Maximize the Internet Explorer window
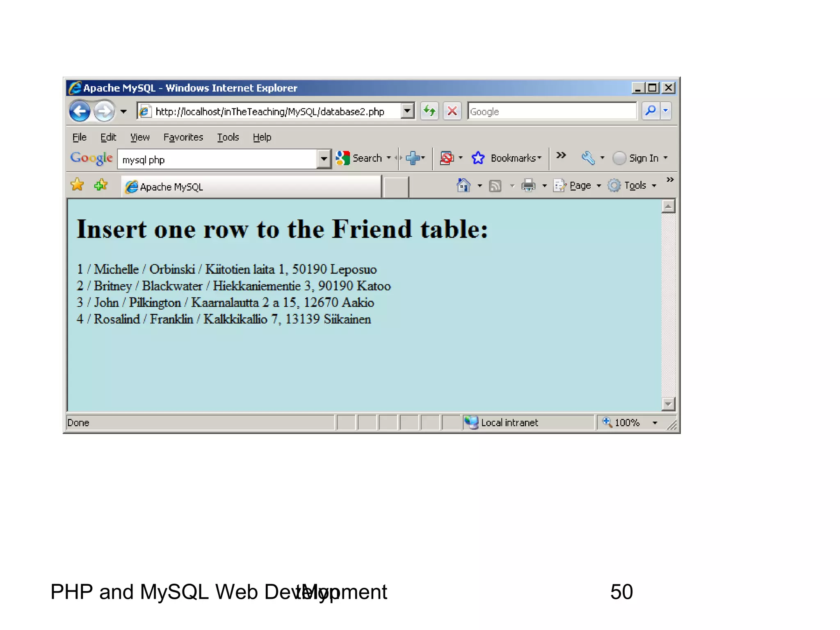Screen dimensions: 840x630 tap(652, 88)
